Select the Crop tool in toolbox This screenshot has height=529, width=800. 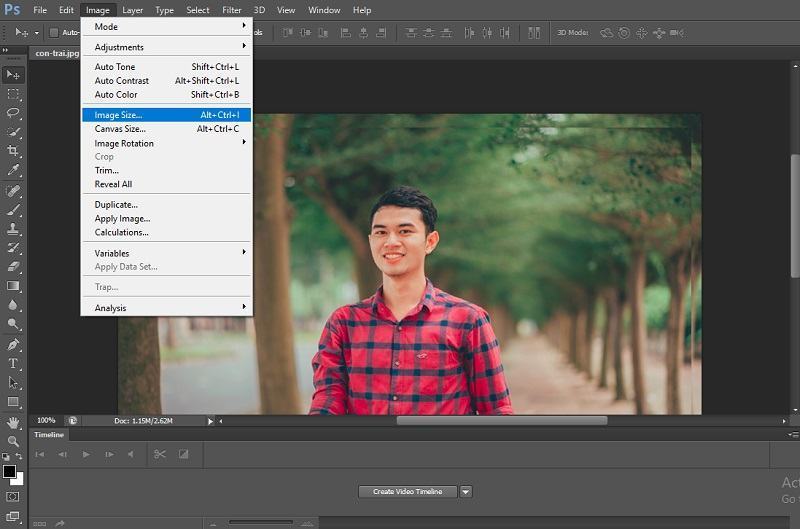(x=13, y=150)
